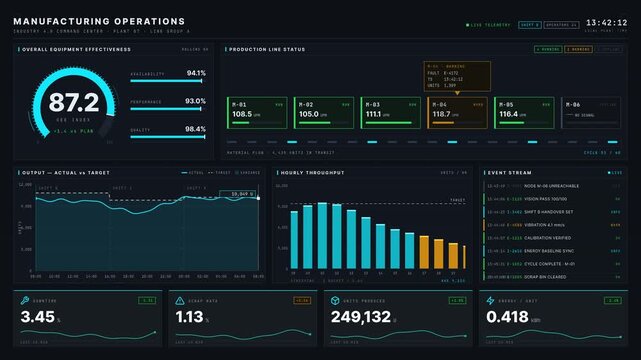Click the M-04 fault E-4172 tooltip
Image resolution: width=641 pixels, height=360 pixels.
[x=457, y=76]
